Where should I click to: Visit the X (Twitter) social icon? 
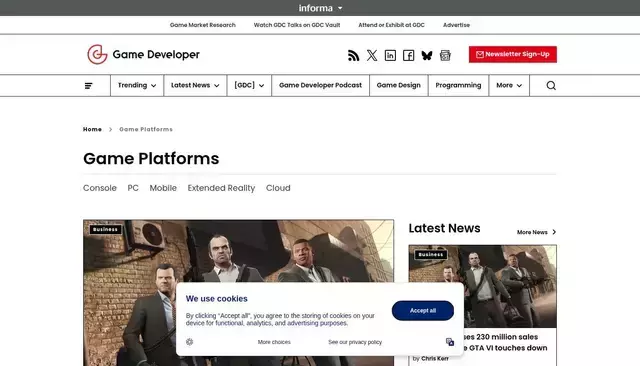coord(372,55)
